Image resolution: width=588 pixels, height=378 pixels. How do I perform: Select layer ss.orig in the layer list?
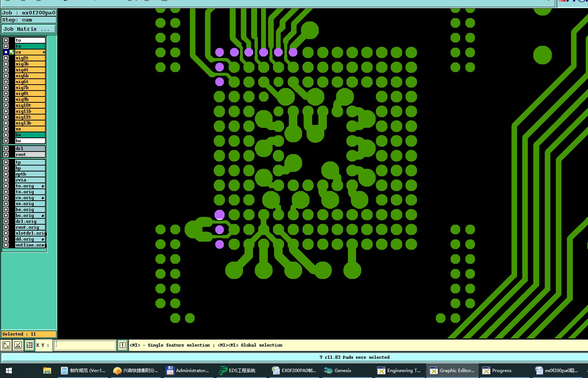tap(30, 204)
